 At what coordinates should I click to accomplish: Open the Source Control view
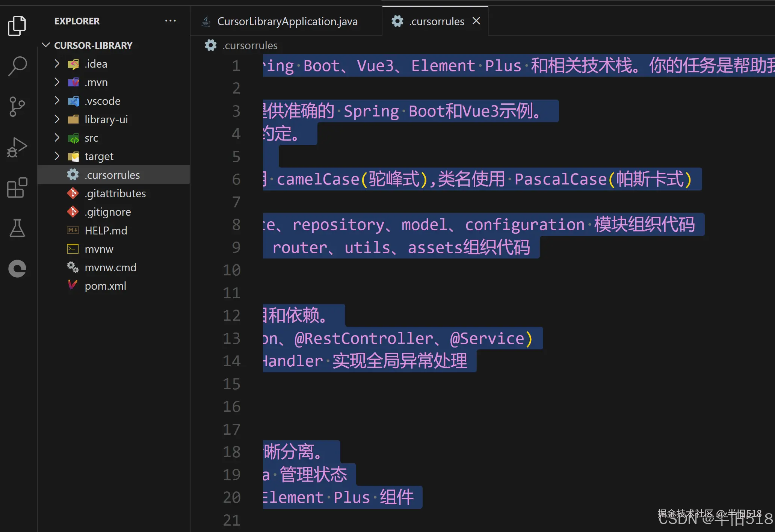17,107
